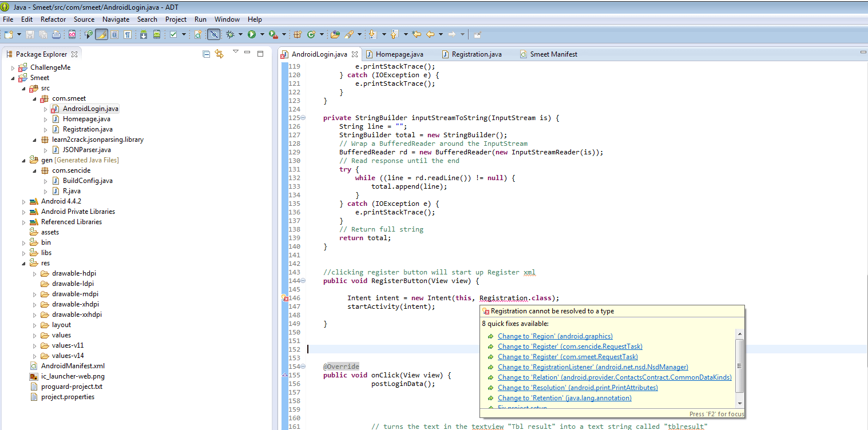Open the Navigate menu
This screenshot has width=868, height=430.
[116, 19]
